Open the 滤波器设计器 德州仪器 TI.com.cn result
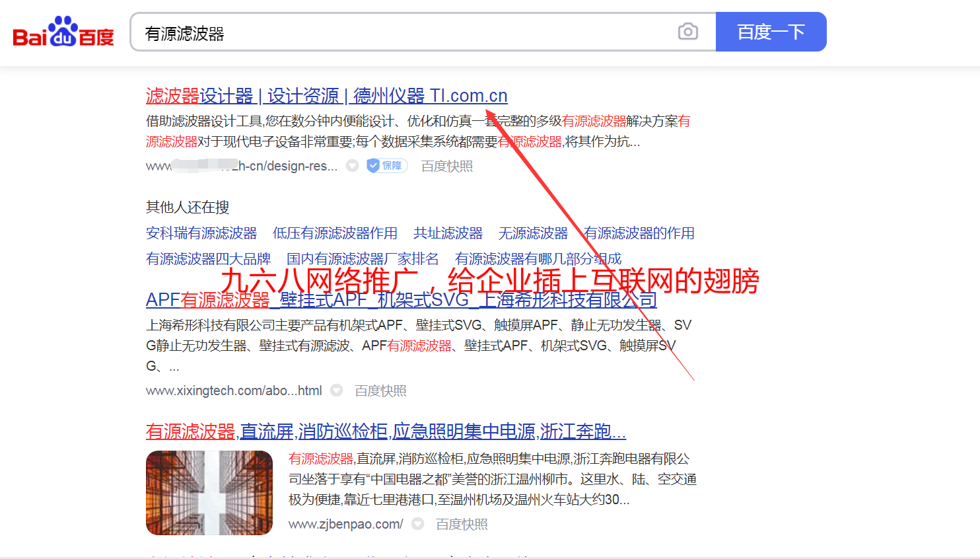This screenshot has width=980, height=559. pos(326,96)
